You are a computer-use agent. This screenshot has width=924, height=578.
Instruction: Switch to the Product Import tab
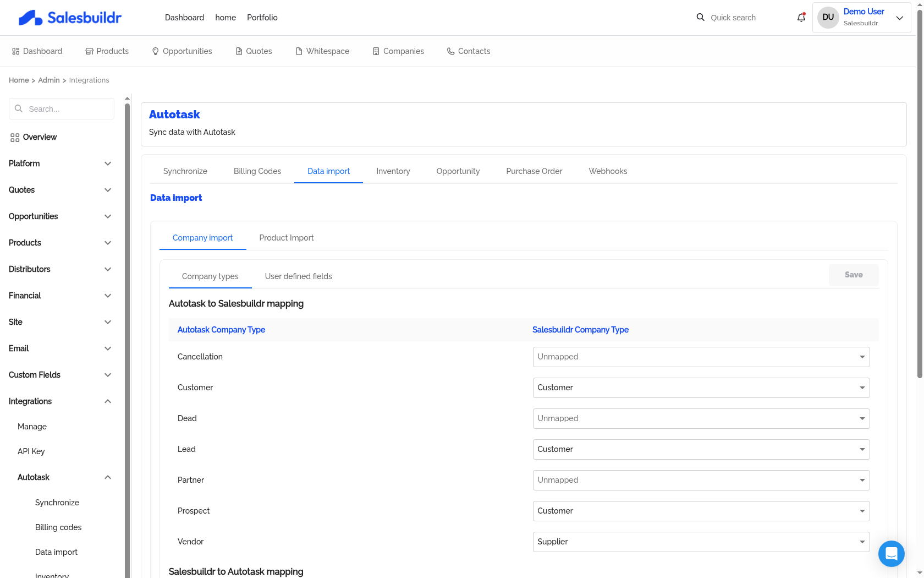point(287,238)
